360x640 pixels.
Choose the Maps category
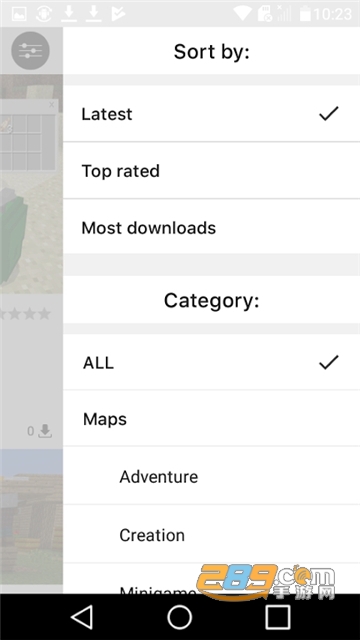click(x=211, y=418)
